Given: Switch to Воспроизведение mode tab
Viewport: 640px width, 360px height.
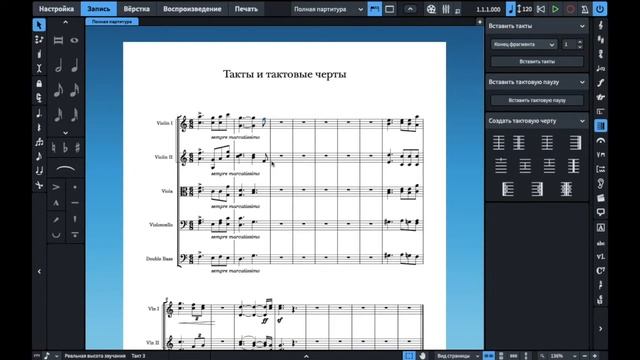Looking at the screenshot, I should click(192, 9).
